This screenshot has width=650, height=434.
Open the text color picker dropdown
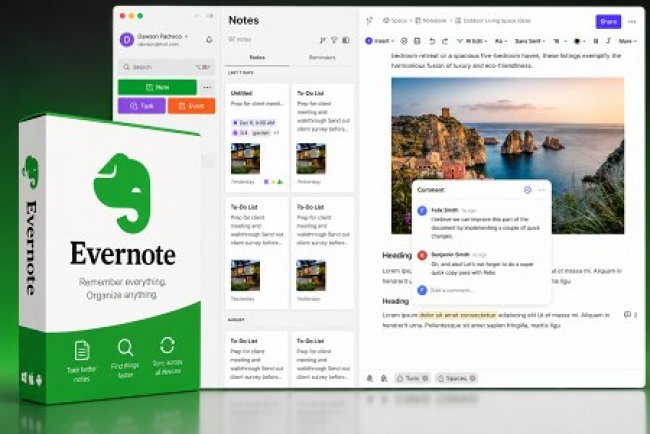coord(579,41)
